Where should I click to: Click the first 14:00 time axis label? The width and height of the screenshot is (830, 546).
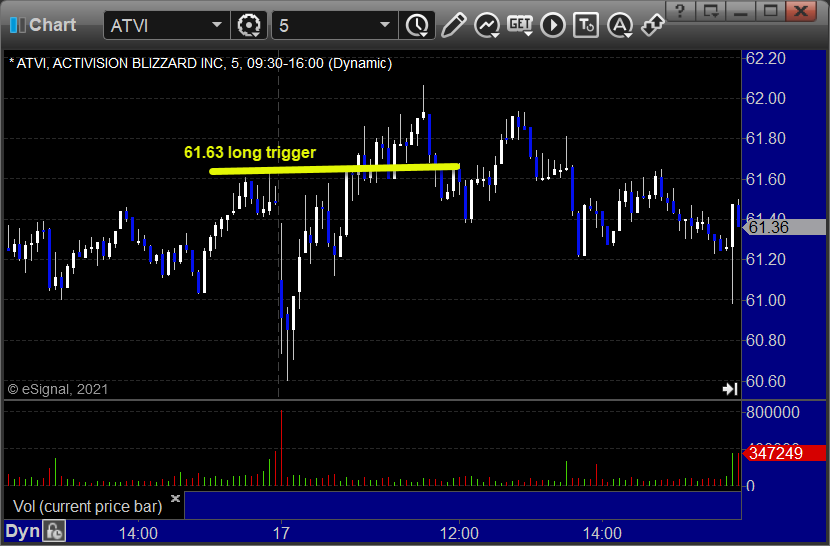tap(138, 533)
